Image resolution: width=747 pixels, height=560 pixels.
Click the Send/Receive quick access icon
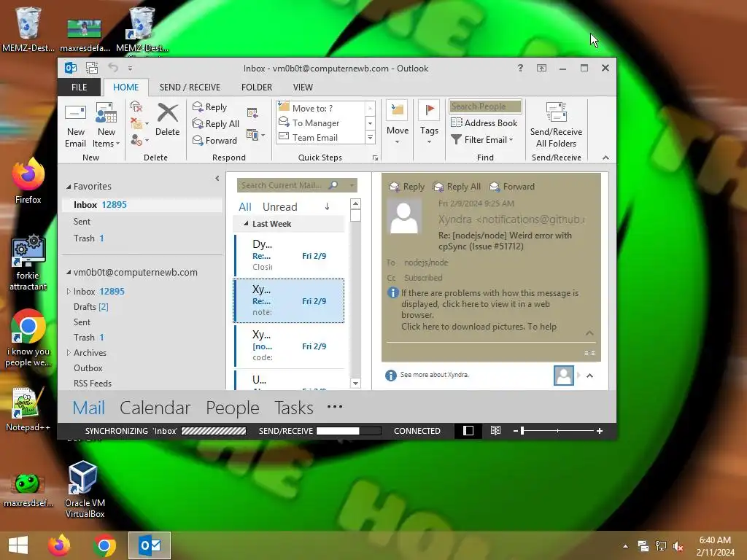[92, 68]
